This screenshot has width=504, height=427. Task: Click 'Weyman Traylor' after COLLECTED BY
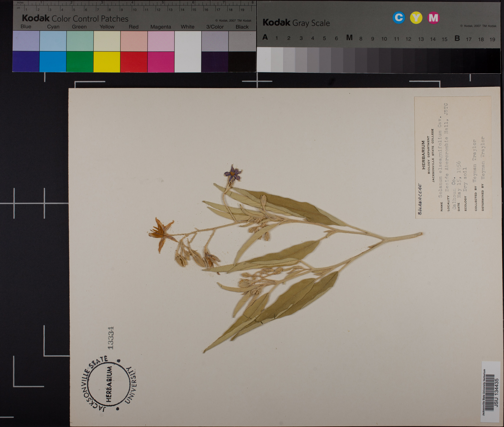[475, 161]
